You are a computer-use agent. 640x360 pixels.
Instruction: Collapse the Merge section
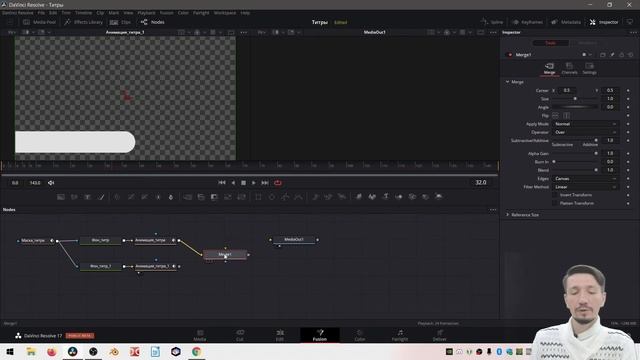point(507,82)
